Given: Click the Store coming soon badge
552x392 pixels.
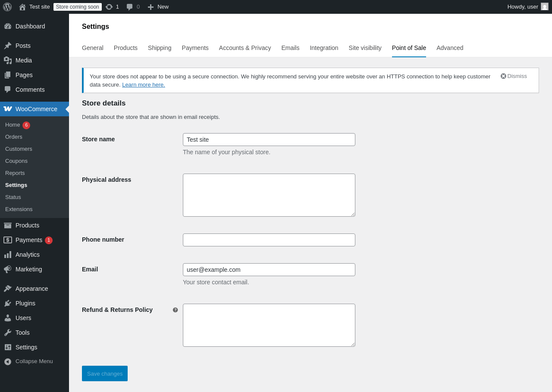Looking at the screenshot, I should tap(78, 7).
